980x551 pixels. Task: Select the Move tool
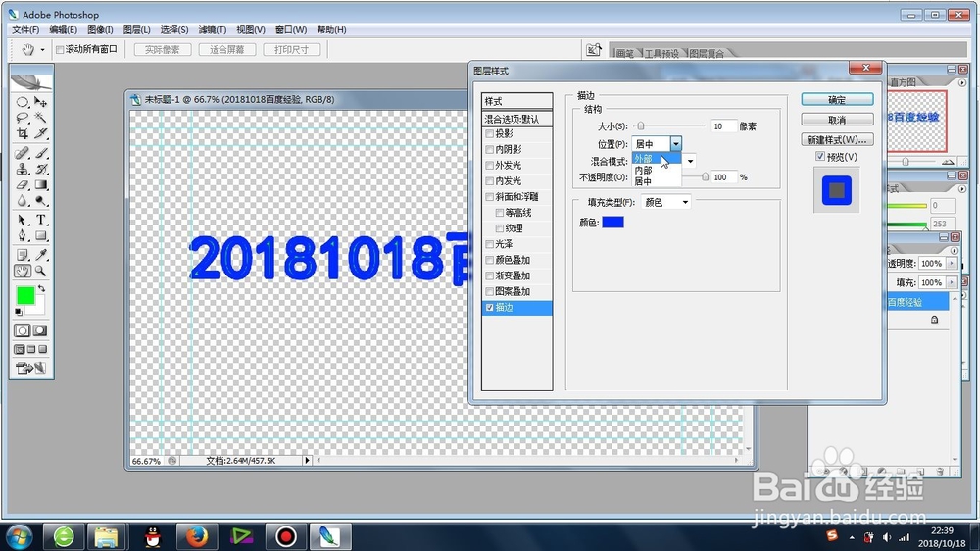tap(40, 101)
